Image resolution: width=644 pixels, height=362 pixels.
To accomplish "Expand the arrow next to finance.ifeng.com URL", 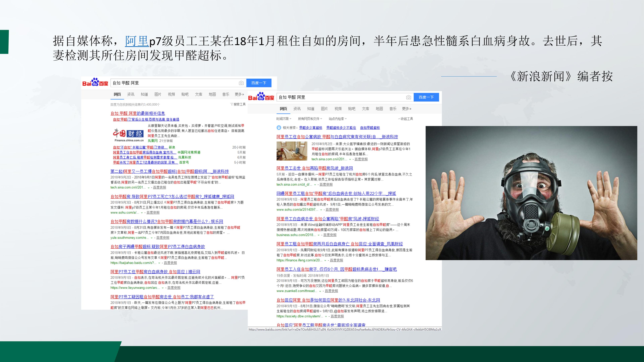I will (x=325, y=261).
